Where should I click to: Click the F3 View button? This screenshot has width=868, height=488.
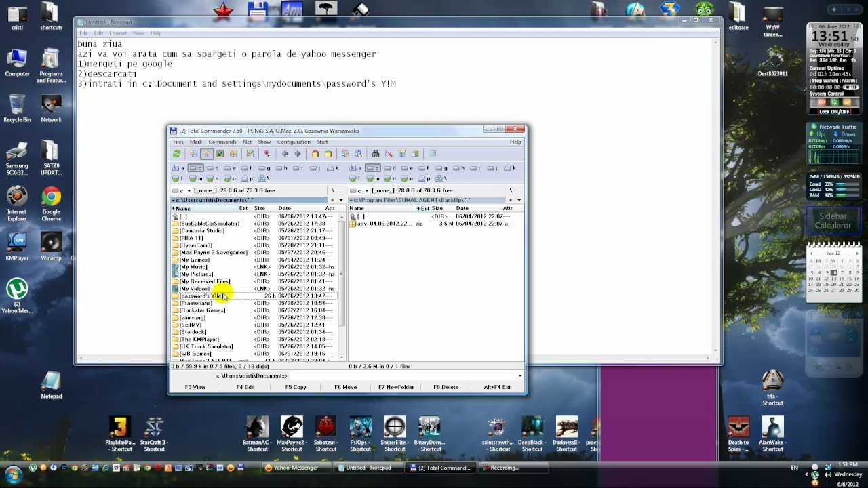click(195, 387)
